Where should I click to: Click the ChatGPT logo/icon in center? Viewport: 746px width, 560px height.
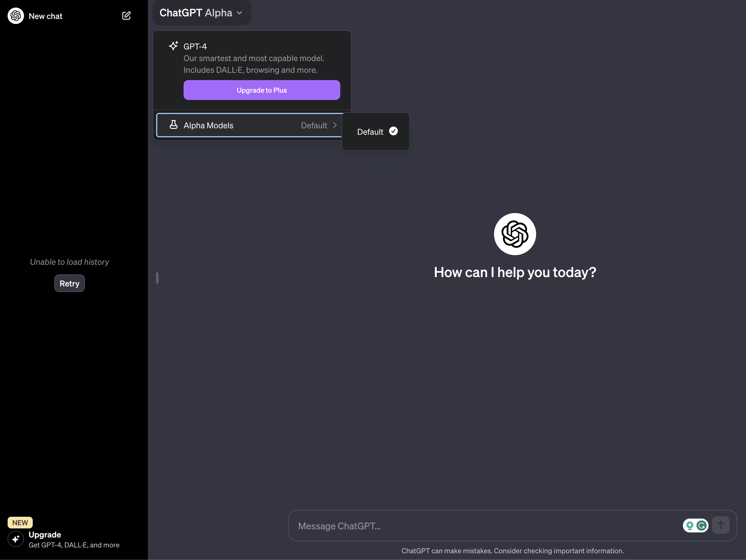click(515, 234)
